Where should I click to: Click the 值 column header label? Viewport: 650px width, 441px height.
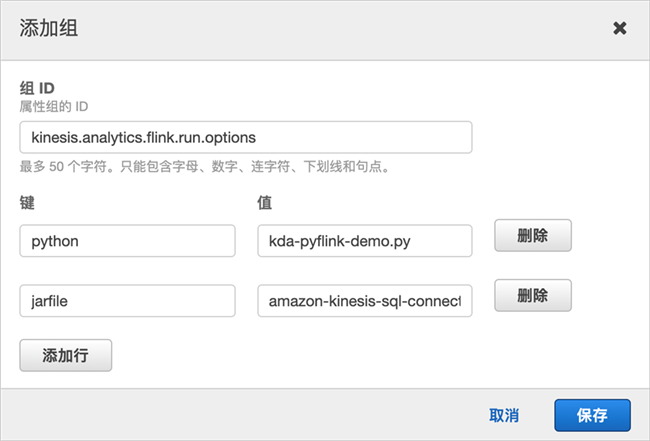pyautogui.click(x=264, y=203)
